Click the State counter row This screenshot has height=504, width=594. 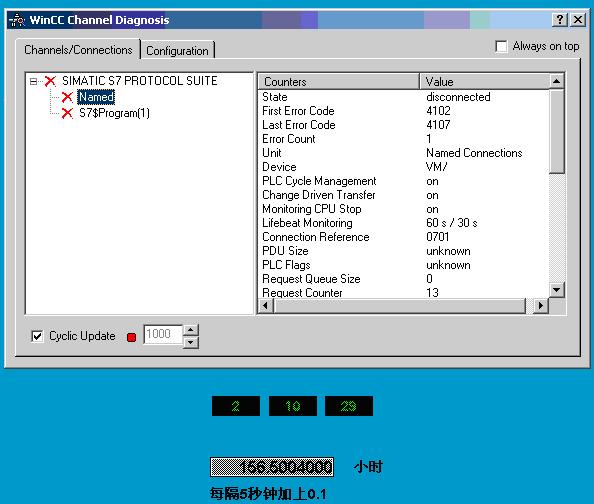click(403, 97)
